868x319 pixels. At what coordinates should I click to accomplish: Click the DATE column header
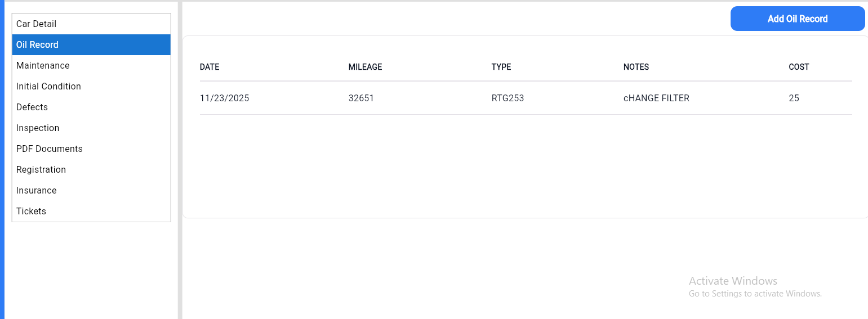click(210, 67)
